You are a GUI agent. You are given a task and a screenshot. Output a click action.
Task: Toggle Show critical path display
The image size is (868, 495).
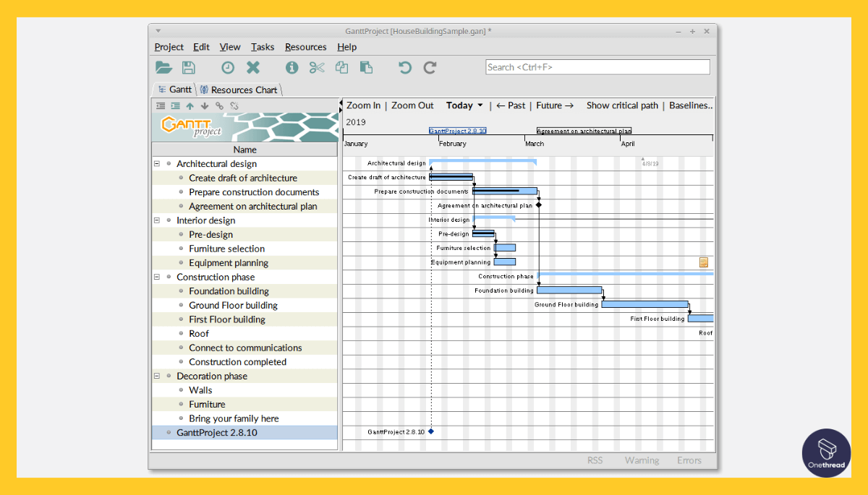pyautogui.click(x=621, y=105)
